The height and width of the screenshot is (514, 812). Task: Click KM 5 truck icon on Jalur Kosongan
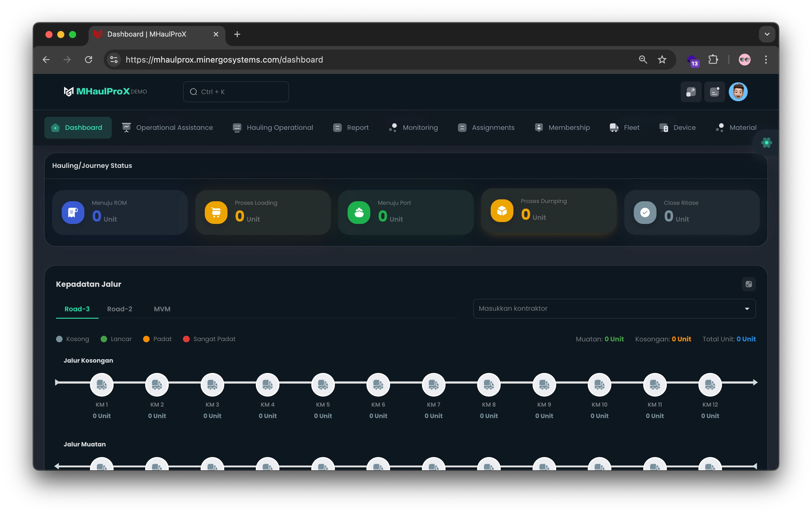point(323,384)
